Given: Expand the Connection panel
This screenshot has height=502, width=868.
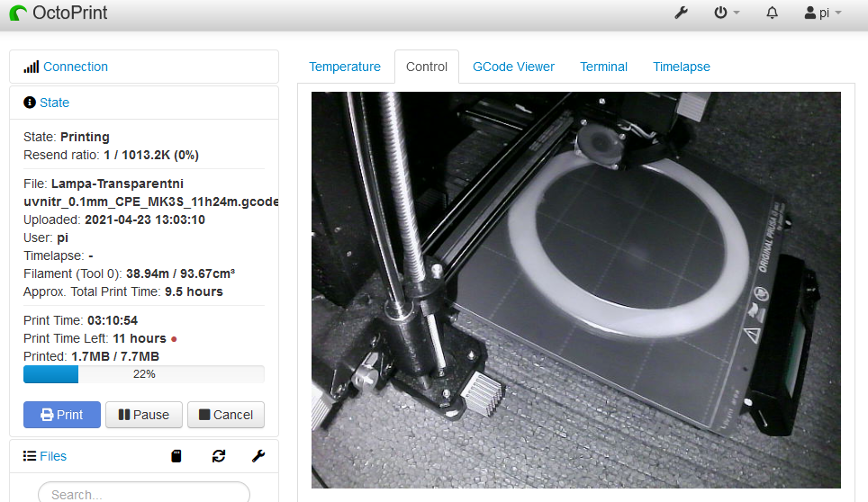Looking at the screenshot, I should tap(75, 67).
